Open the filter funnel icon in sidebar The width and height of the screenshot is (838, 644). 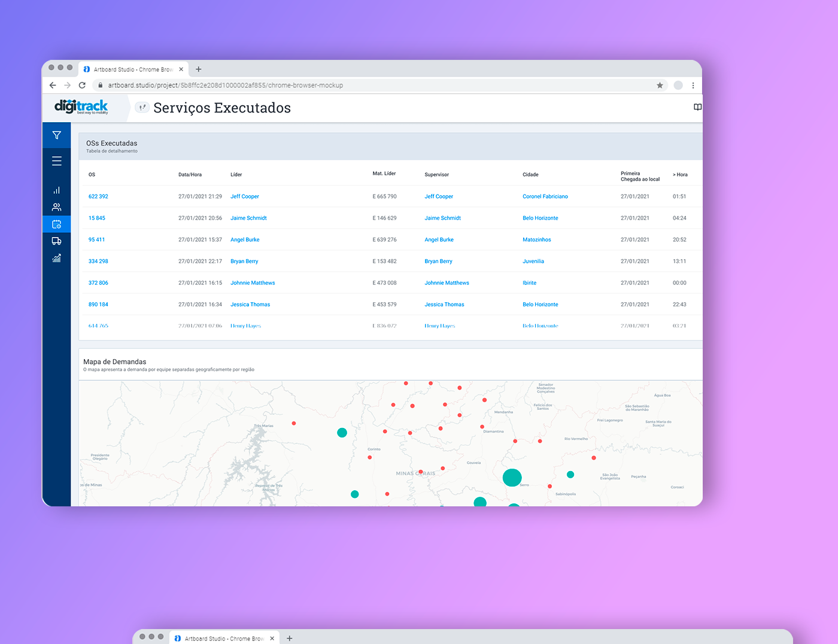(56, 135)
